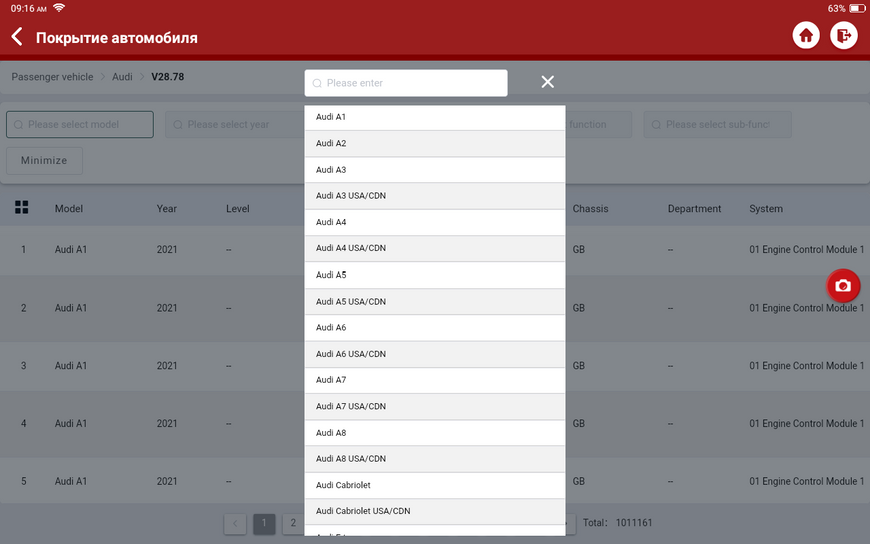
Task: Choose Audi Cabriolet USA/CDN entry
Action: 434,511
